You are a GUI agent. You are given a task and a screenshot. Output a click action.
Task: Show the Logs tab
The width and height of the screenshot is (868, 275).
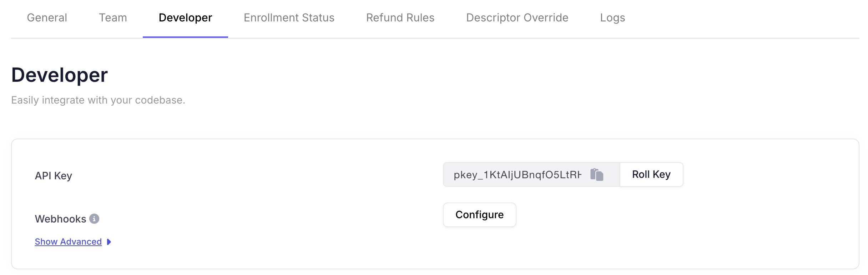612,18
